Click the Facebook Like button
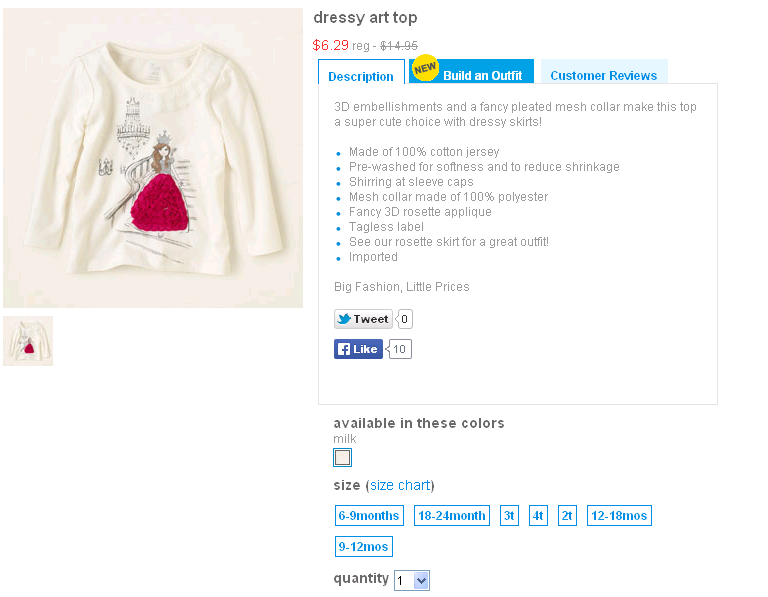 tap(358, 349)
